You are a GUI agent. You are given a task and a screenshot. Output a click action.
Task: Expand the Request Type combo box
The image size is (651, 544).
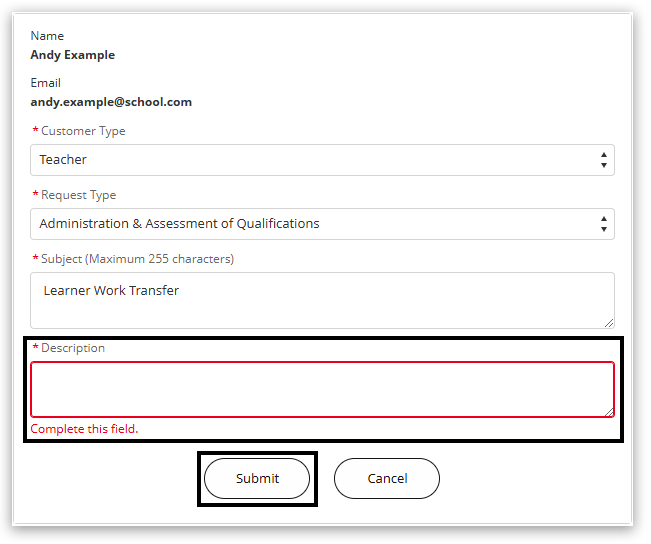322,224
